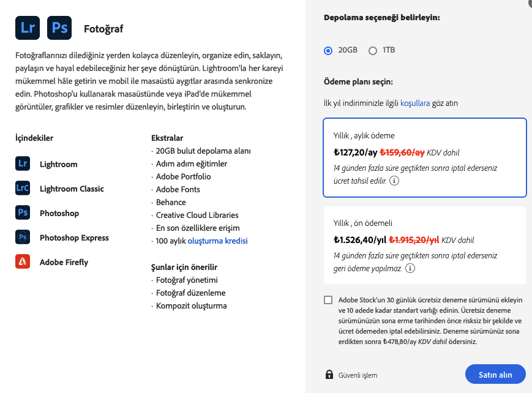Select the 1TB storage option
The height and width of the screenshot is (393, 532).
373,50
